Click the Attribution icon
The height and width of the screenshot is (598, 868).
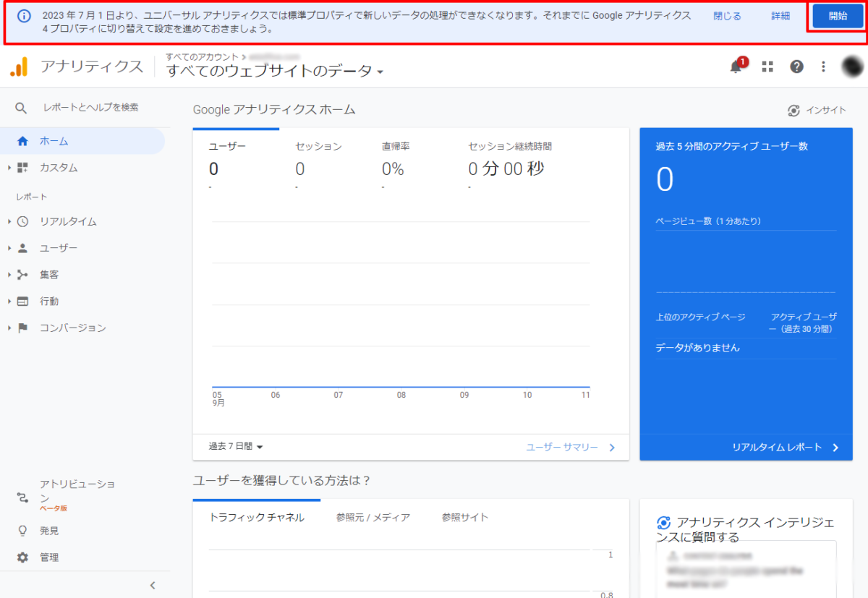click(x=22, y=497)
